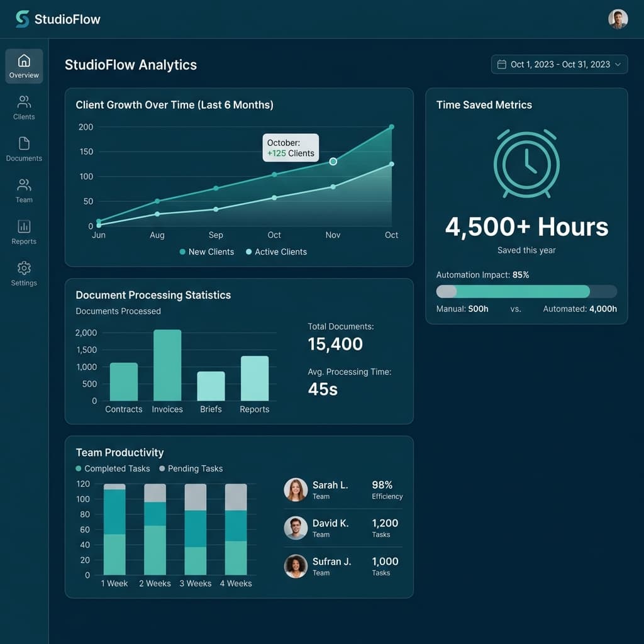
Task: Select the Clients icon in the sidebar
Action: (23, 107)
